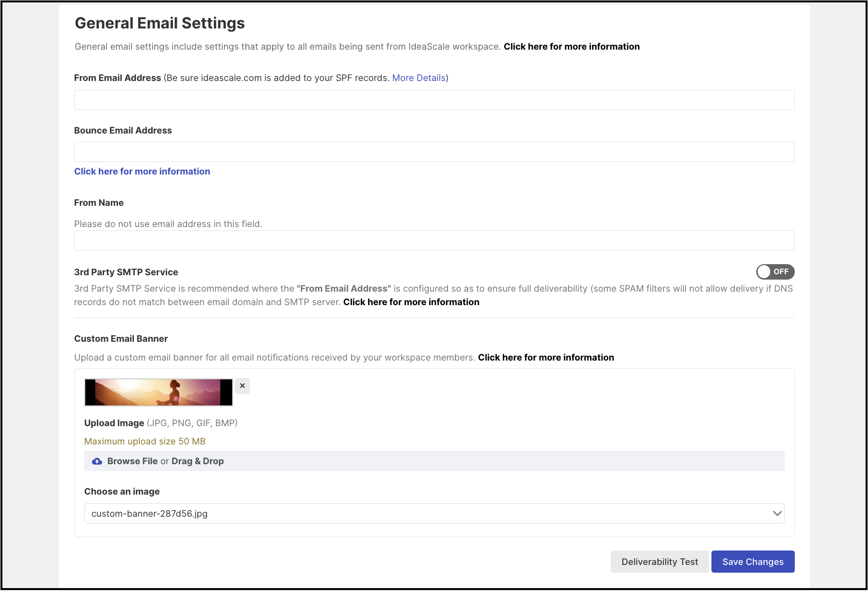Click into the From Name text box
The width and height of the screenshot is (868, 591).
[x=434, y=241]
